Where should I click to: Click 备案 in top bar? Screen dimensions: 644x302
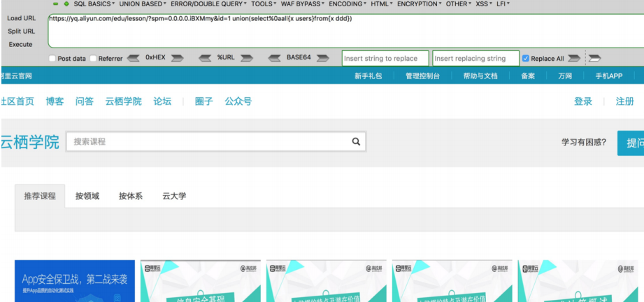[x=528, y=76]
